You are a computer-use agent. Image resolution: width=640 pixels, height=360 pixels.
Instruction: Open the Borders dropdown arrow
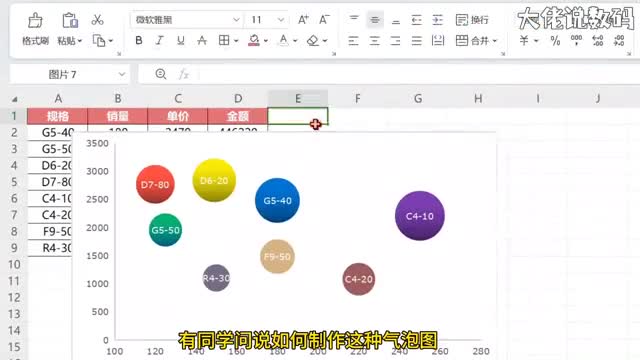pyautogui.click(x=236, y=41)
